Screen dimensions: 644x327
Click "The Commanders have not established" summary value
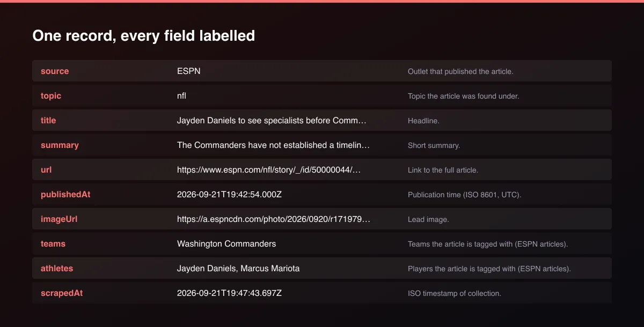[x=274, y=145]
